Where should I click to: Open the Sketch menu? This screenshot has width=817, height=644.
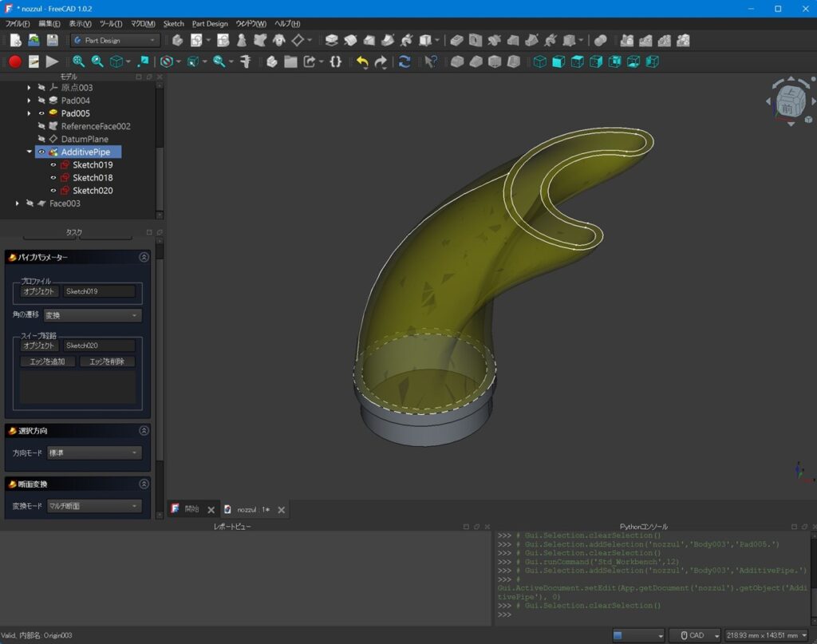[173, 24]
